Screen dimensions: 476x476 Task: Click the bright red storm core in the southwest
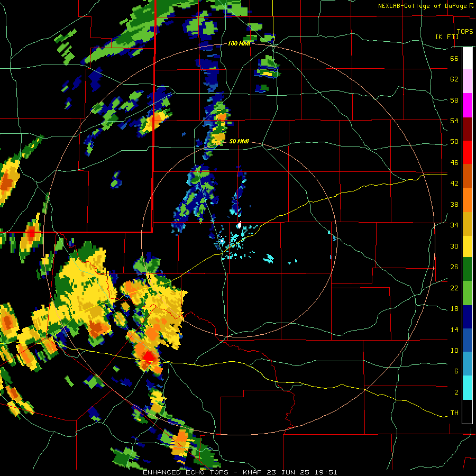coord(149,356)
